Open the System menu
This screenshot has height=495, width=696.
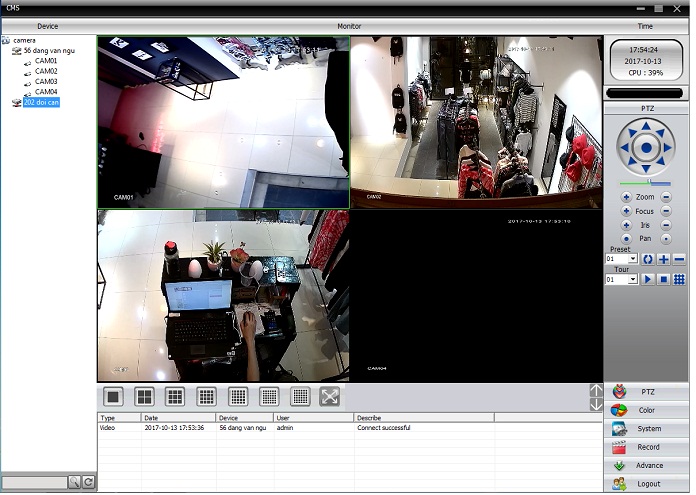(647, 428)
